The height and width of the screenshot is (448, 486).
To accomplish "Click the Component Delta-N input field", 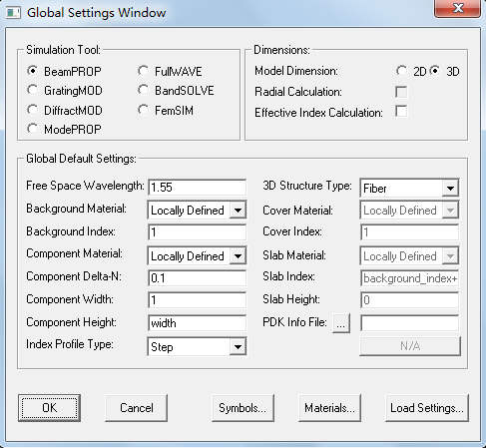I will coord(198,278).
